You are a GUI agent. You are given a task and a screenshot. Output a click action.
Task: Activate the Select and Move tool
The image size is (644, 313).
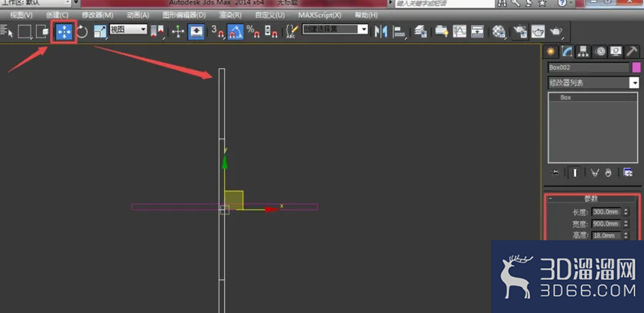pos(64,31)
